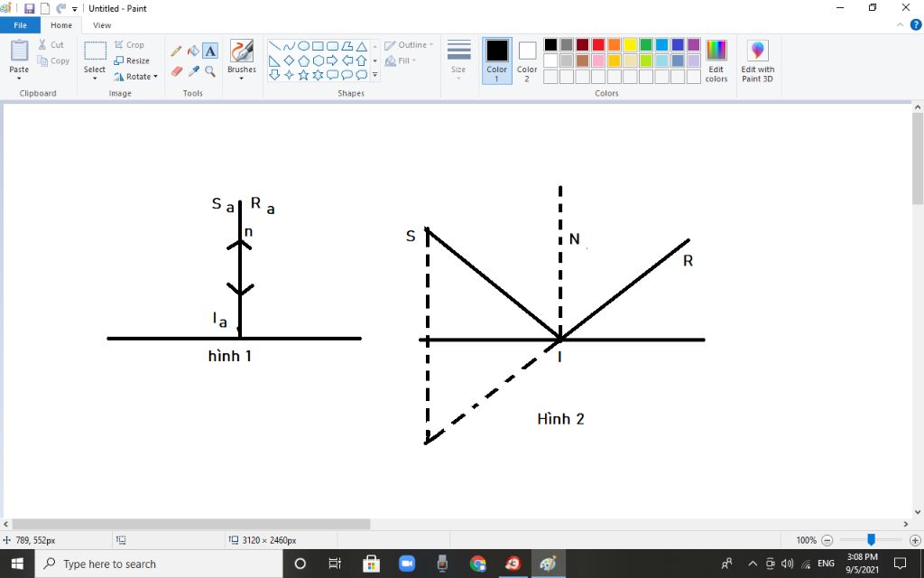Expand the Brushes dropdown arrow
This screenshot has height=578, width=924.
pyautogui.click(x=242, y=79)
